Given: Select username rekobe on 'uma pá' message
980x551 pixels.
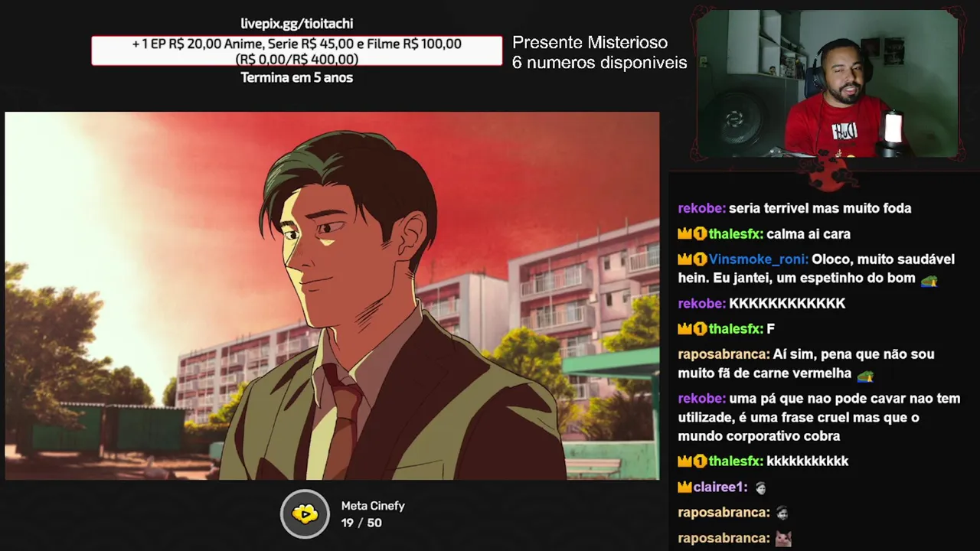Looking at the screenshot, I should (701, 399).
